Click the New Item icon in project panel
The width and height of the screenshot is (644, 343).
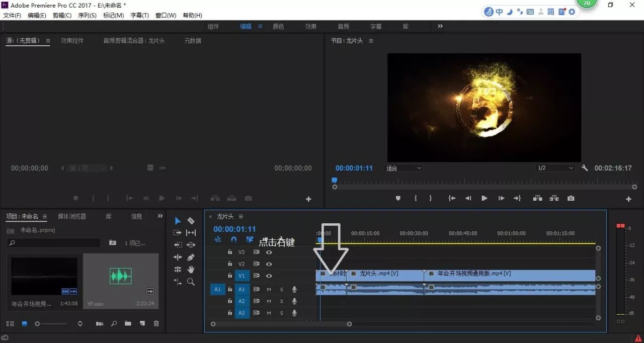142,324
